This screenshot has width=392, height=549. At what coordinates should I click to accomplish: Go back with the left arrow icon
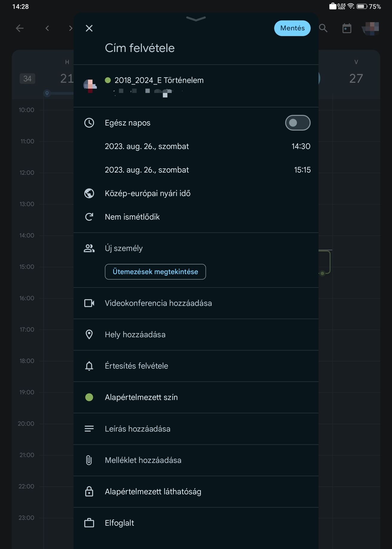coord(20,28)
